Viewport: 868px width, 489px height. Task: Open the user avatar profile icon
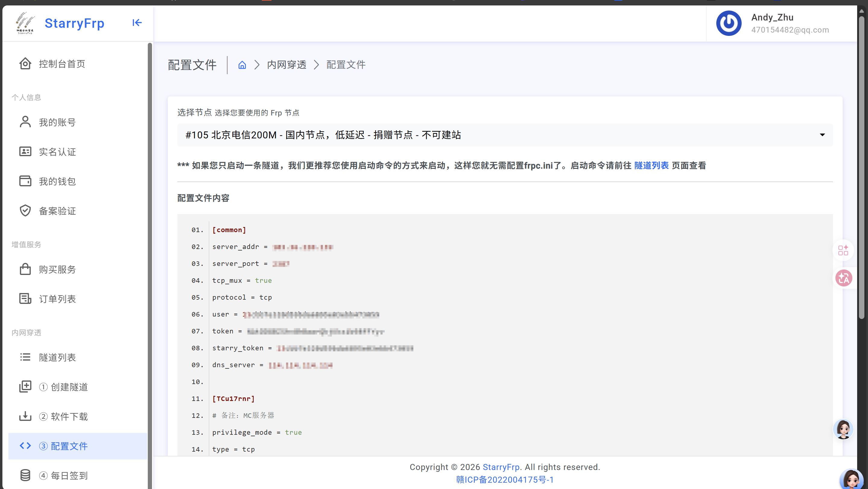click(x=728, y=23)
